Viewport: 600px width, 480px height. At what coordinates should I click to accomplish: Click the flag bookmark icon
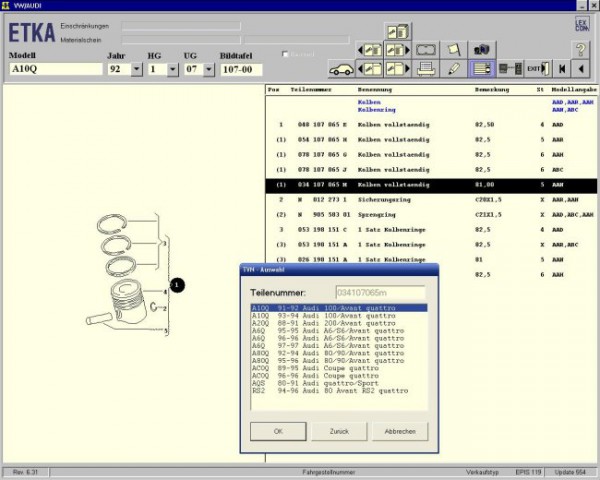[x=454, y=50]
